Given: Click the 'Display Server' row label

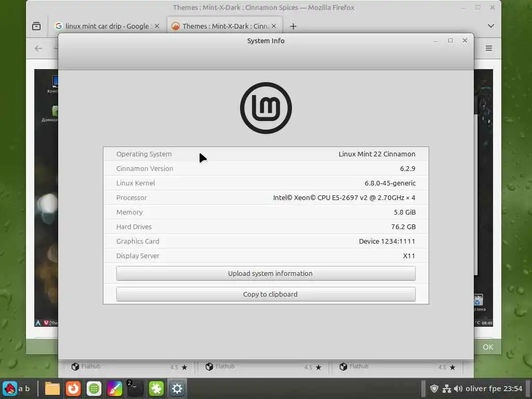Looking at the screenshot, I should (137, 256).
